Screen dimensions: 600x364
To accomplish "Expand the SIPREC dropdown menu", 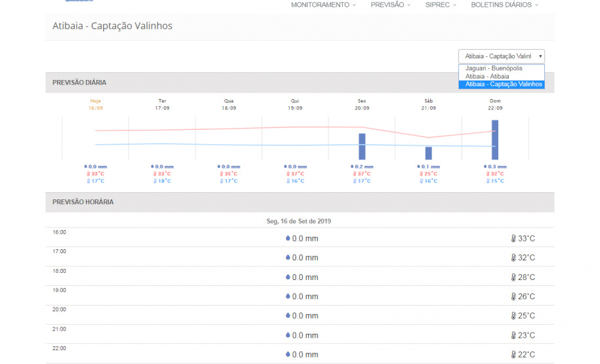I will click(441, 5).
